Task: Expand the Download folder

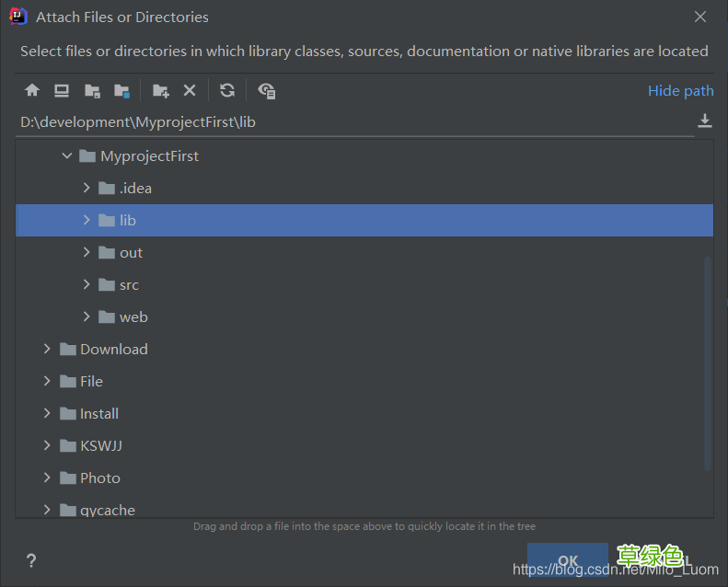Action: click(48, 350)
